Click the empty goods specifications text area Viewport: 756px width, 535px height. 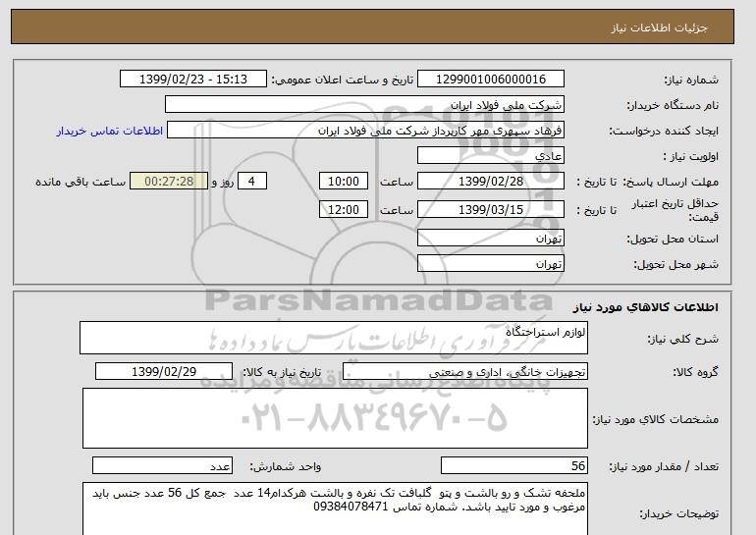click(335, 418)
